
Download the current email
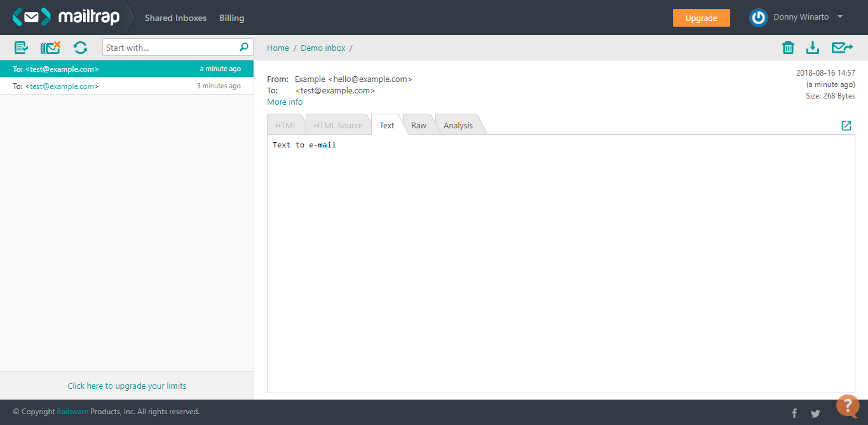[x=813, y=47]
